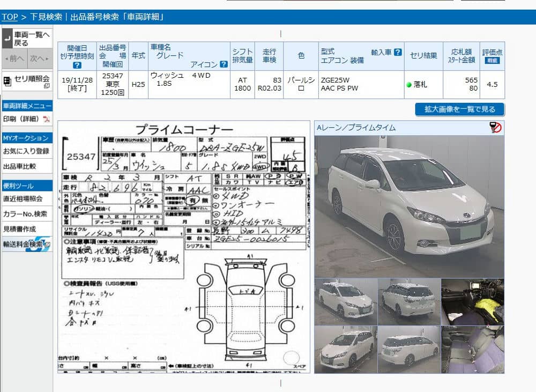Image resolution: width=536 pixels, height=392 pixels.
Task: Select お気に入り登録 in MYオークション menu
Action: point(26,151)
